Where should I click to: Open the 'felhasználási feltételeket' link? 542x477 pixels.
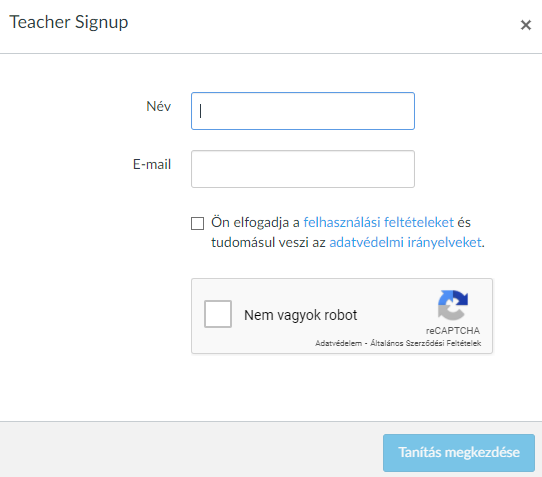pyautogui.click(x=379, y=222)
